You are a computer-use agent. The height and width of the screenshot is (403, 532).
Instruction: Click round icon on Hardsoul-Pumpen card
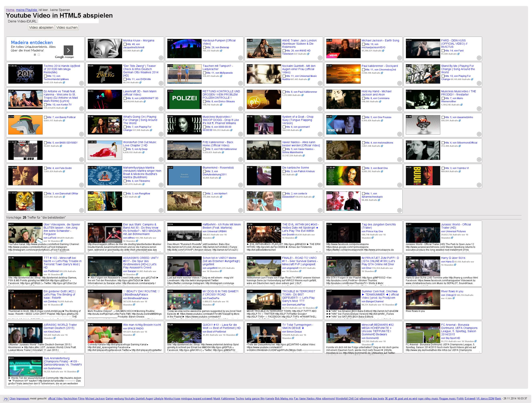[241, 58]
